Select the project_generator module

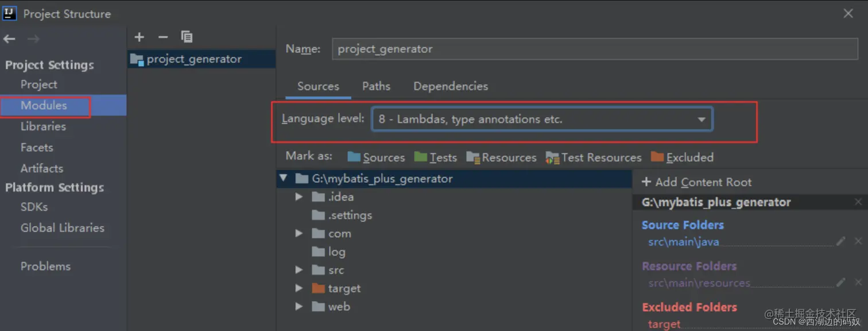coord(201,59)
